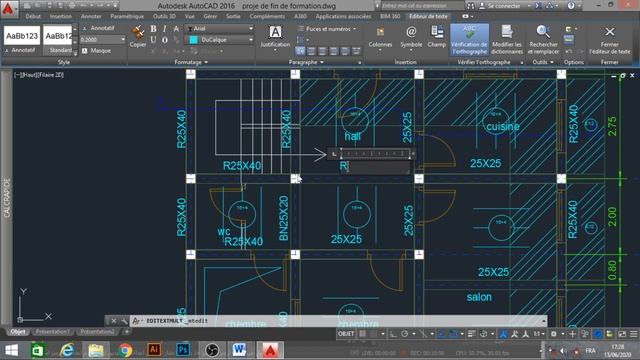
Task: Toggle italic text formatting
Action: click(x=164, y=29)
